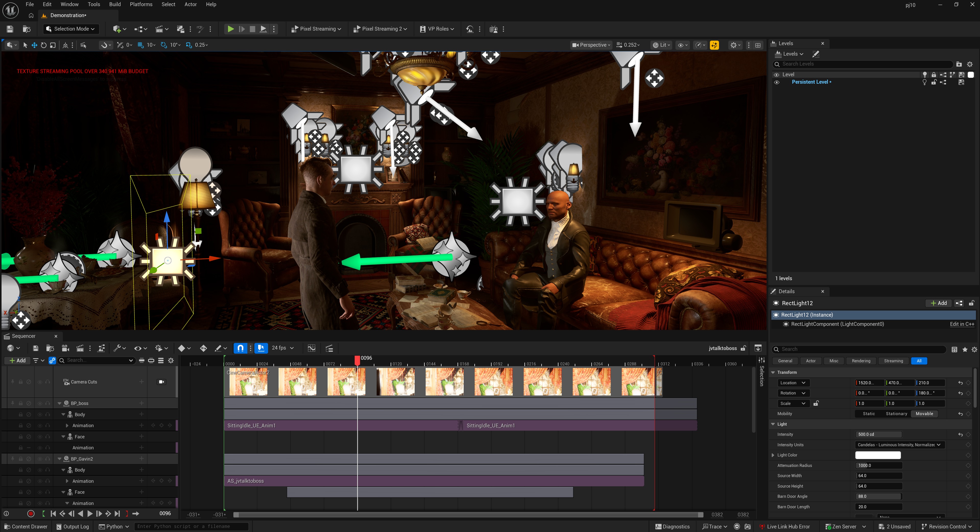
Task: Reset Intensity to default arrow
Action: (960, 434)
